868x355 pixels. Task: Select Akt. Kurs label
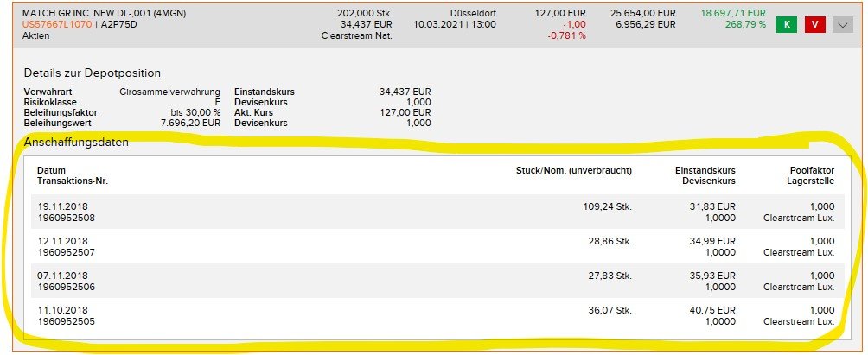253,113
